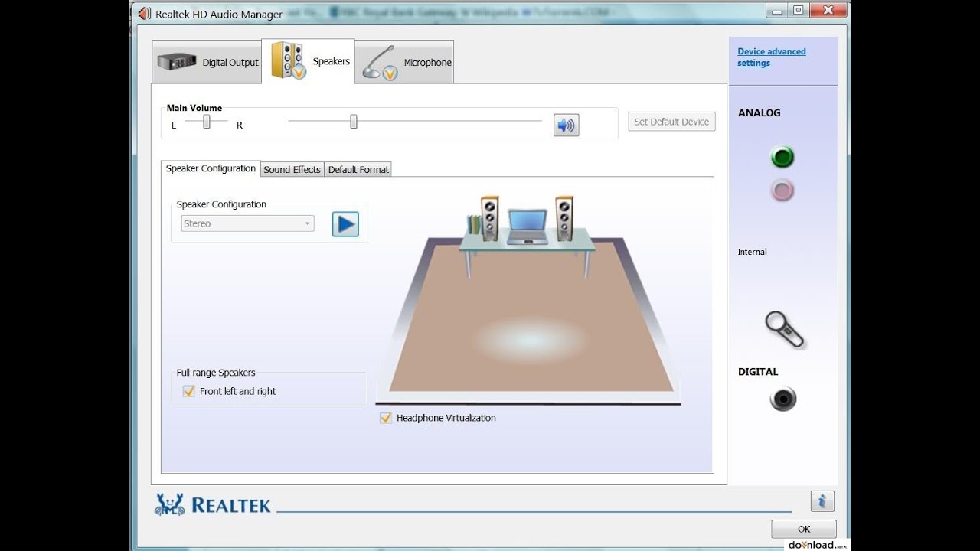The height and width of the screenshot is (551, 980).
Task: Open the Default Format tab
Action: 358,170
